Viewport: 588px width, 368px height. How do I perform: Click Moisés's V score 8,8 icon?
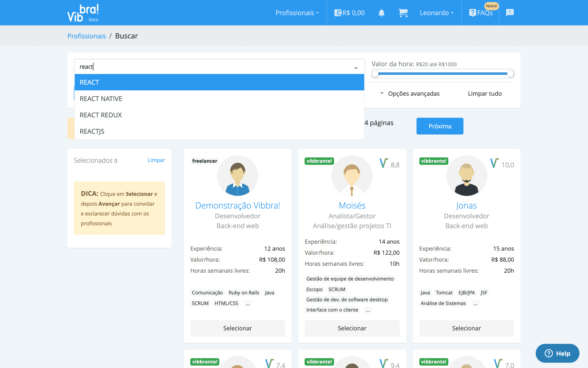click(x=384, y=163)
